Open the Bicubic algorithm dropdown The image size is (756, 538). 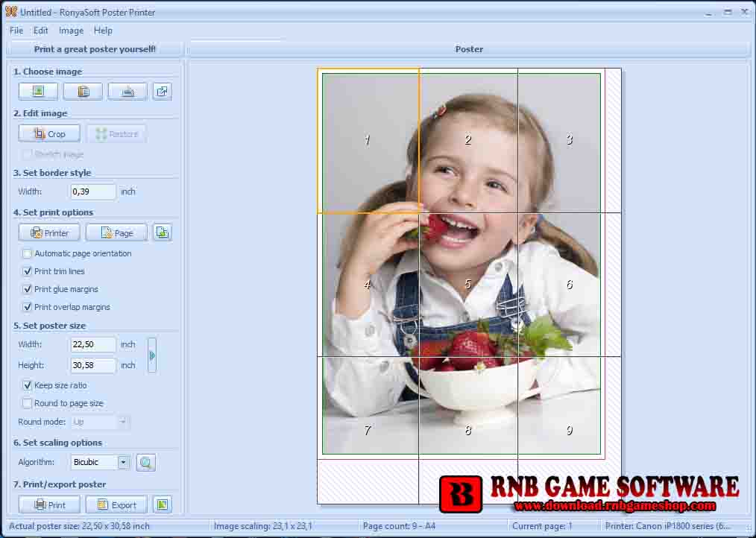(x=124, y=462)
